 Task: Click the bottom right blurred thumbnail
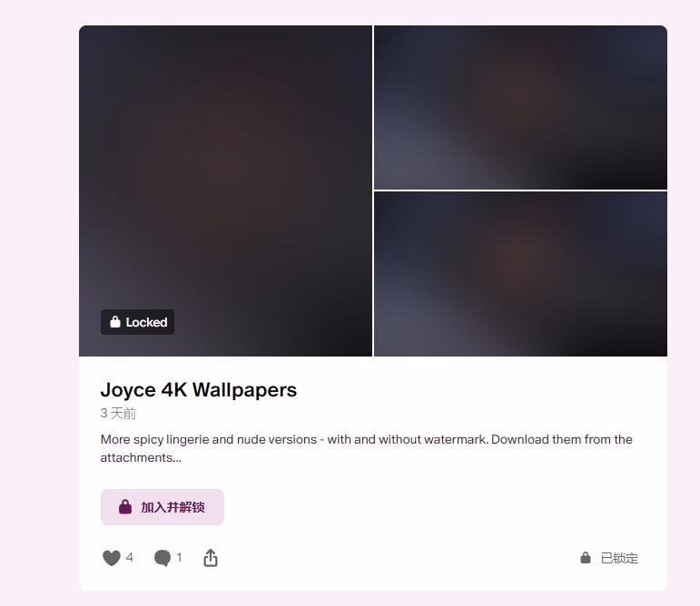[x=520, y=274]
